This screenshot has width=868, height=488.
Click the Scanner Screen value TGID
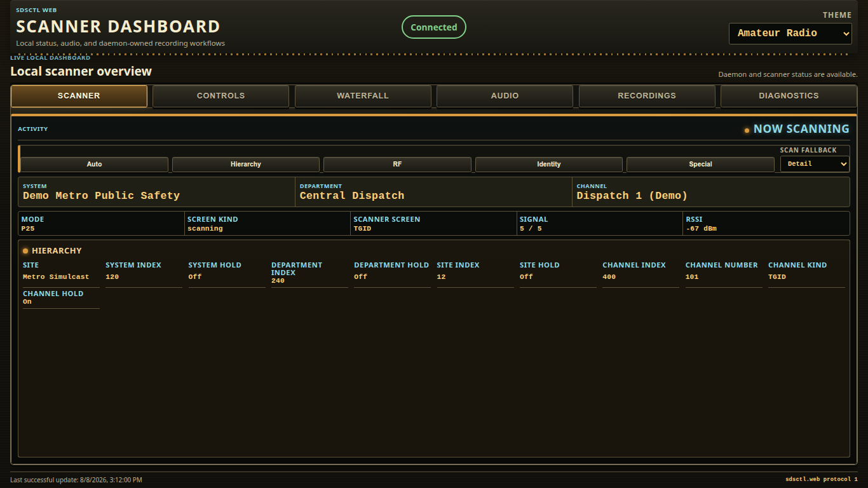click(362, 228)
